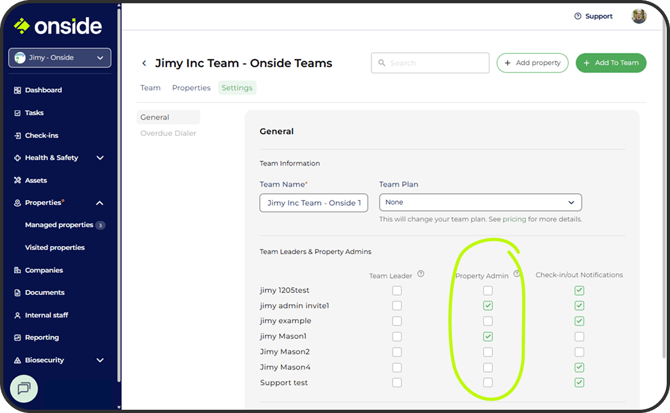The height and width of the screenshot is (413, 670).
Task: Click the Add To Team button
Action: pyautogui.click(x=610, y=63)
